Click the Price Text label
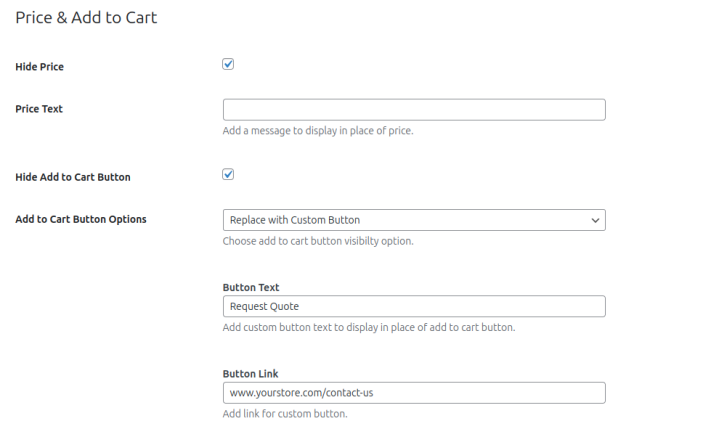Image resolution: width=703 pixels, height=437 pixels. click(x=39, y=109)
